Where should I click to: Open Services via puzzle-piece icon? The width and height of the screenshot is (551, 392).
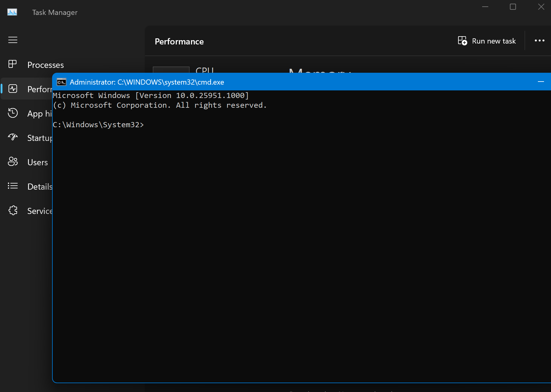[x=13, y=211]
